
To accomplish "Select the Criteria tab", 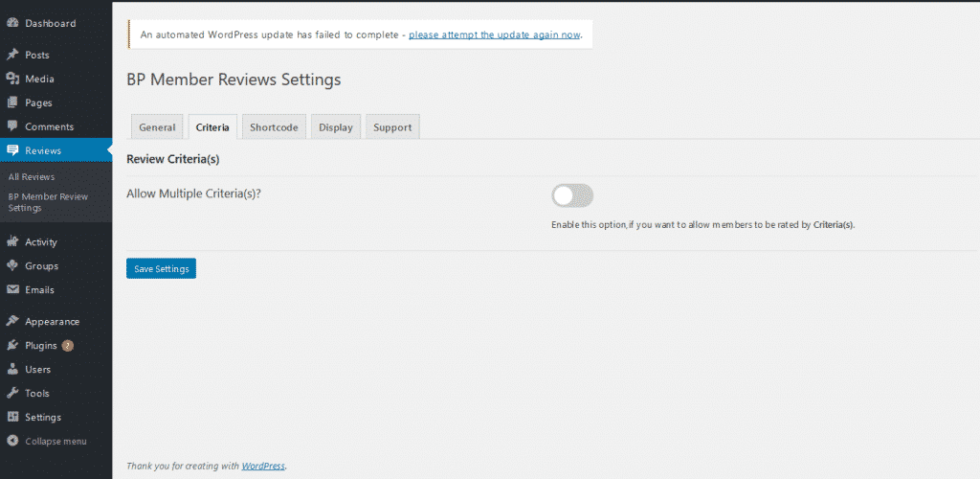I will point(212,127).
